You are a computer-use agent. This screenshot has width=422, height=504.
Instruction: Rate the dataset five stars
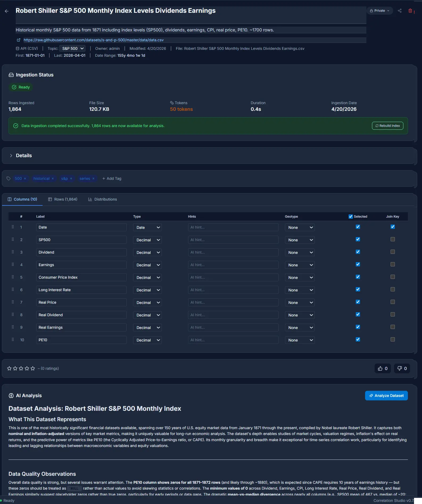click(x=33, y=368)
